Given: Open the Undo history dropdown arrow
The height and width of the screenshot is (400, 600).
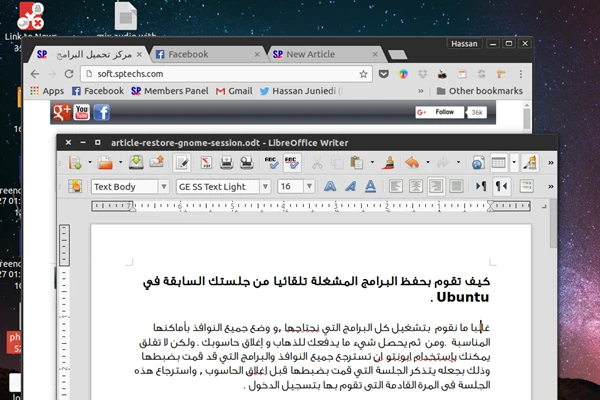Looking at the screenshot, I should tap(428, 162).
